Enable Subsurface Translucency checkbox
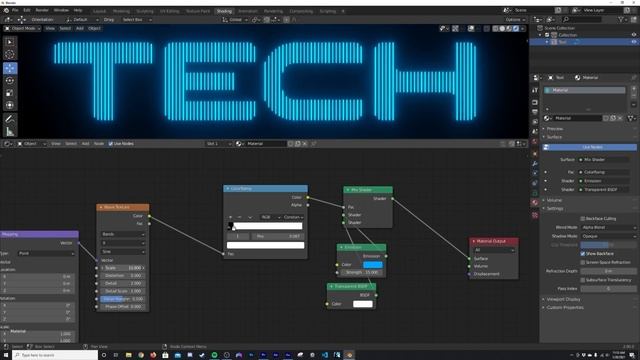640x360 pixels. tap(583, 280)
